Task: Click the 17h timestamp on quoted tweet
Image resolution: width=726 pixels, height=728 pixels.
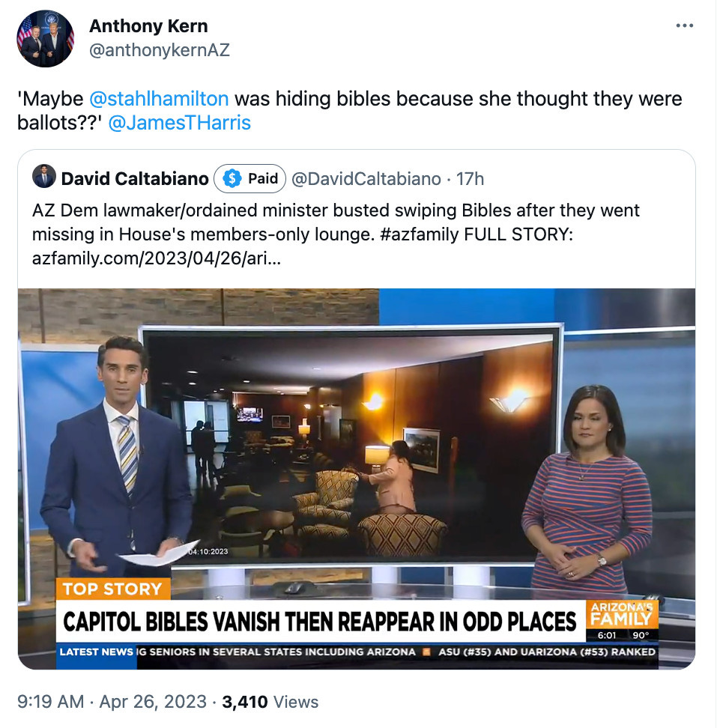Action: click(x=470, y=179)
